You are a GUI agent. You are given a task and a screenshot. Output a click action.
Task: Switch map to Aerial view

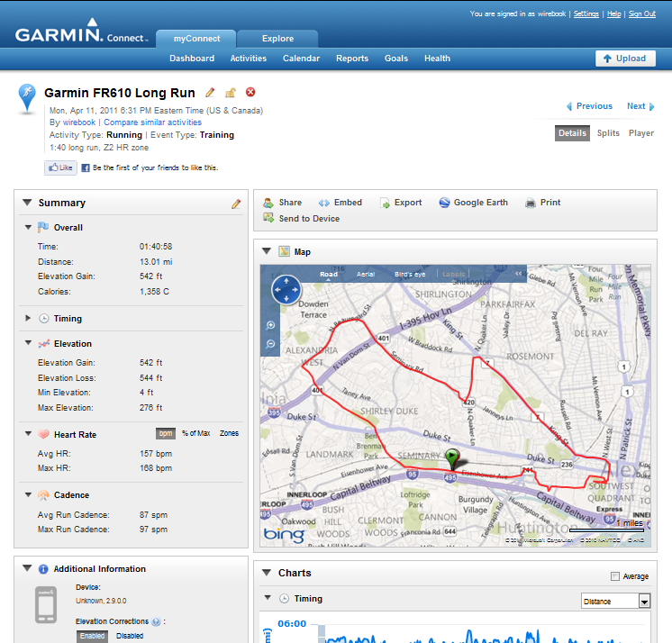(x=366, y=274)
